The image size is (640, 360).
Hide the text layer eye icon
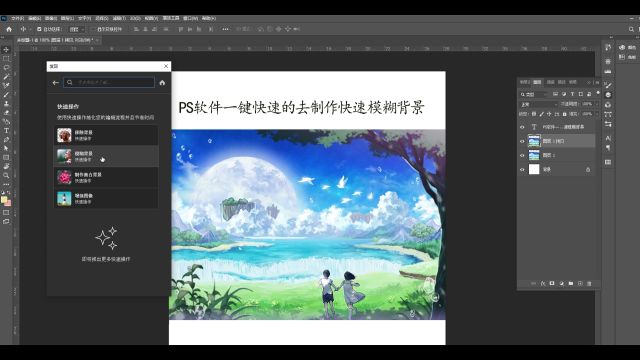522,127
